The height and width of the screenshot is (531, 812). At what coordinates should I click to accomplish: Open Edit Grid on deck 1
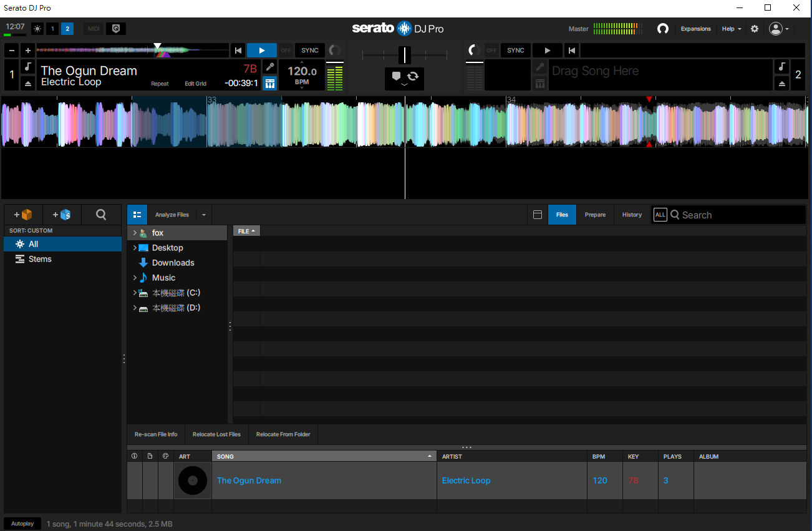coord(195,84)
